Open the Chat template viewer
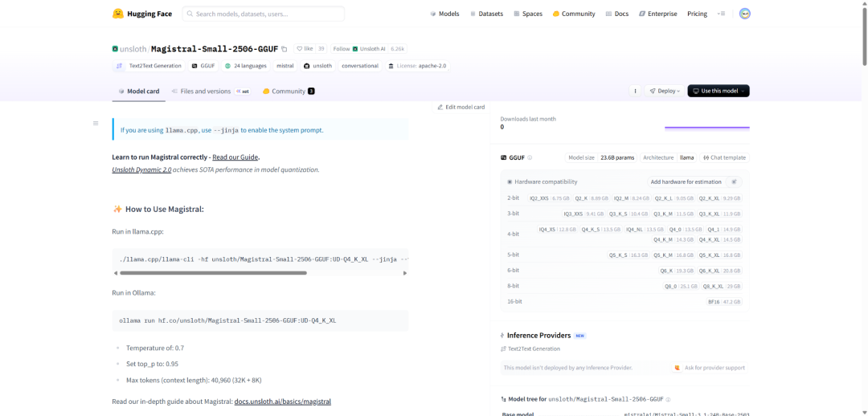This screenshot has height=416, width=868. pos(724,157)
